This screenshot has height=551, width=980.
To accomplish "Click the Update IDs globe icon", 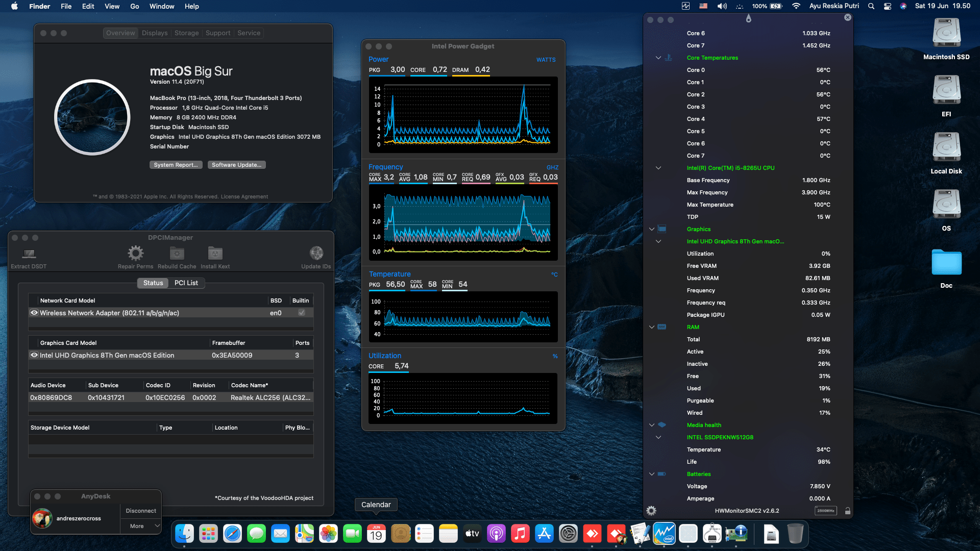I will (x=316, y=253).
